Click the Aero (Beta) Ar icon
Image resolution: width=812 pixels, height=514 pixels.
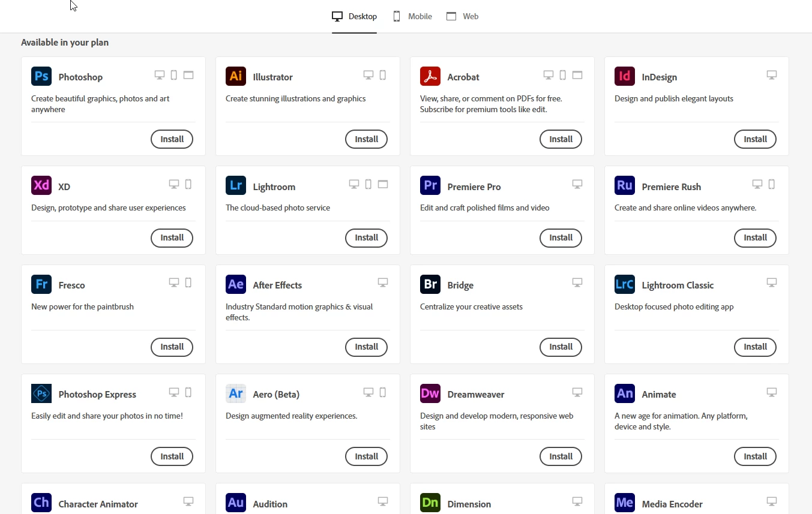[x=236, y=393]
